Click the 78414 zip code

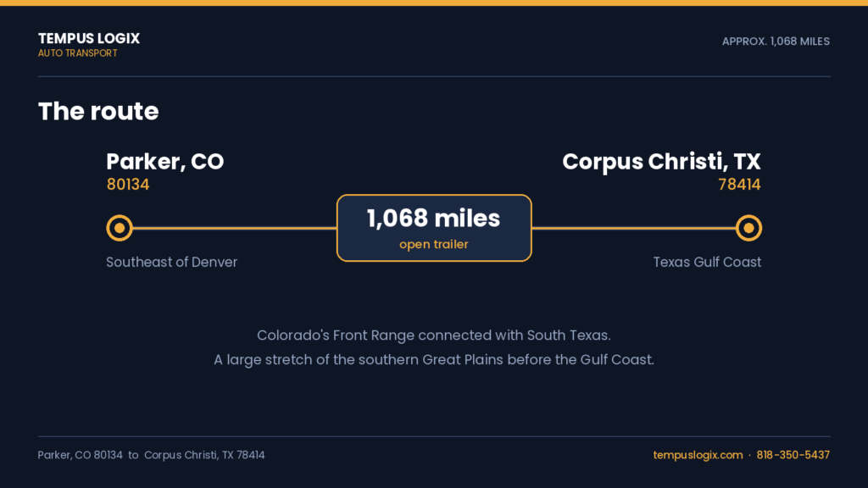(x=739, y=184)
